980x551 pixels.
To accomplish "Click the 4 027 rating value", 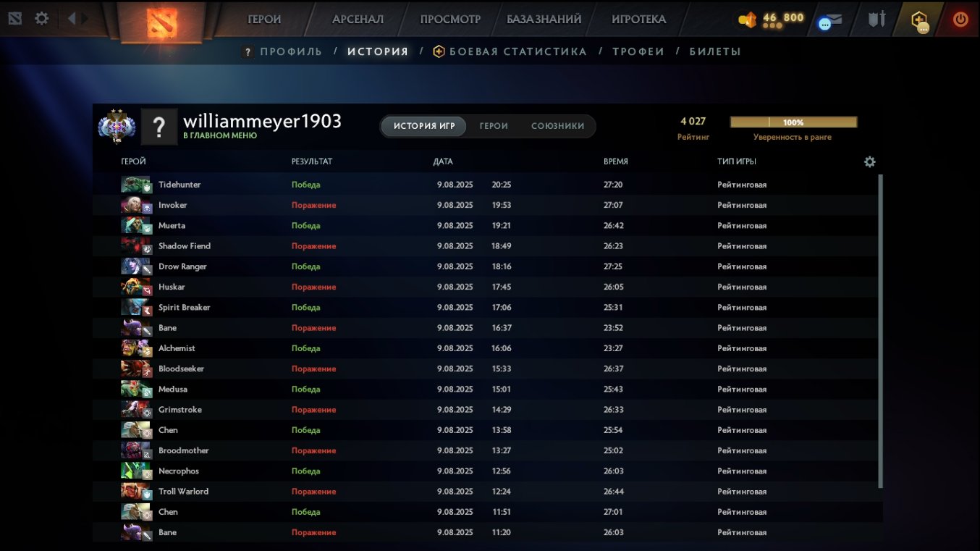I will 693,121.
